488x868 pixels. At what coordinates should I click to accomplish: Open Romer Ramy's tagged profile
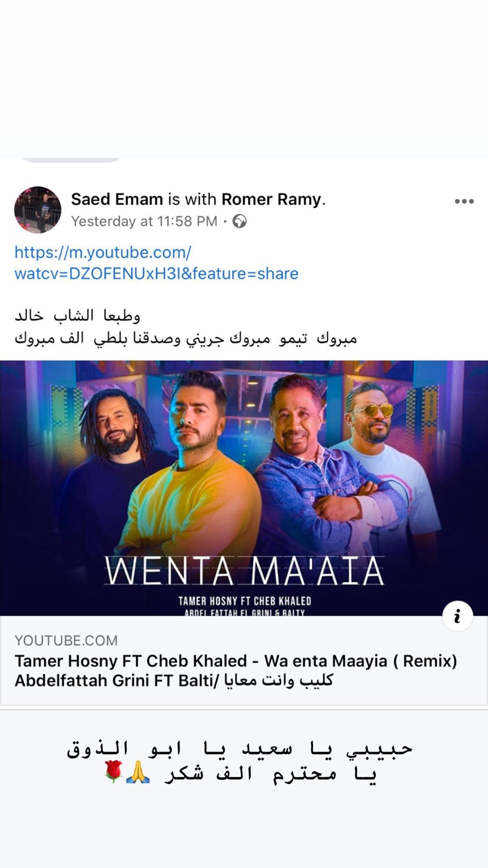pos(272,199)
